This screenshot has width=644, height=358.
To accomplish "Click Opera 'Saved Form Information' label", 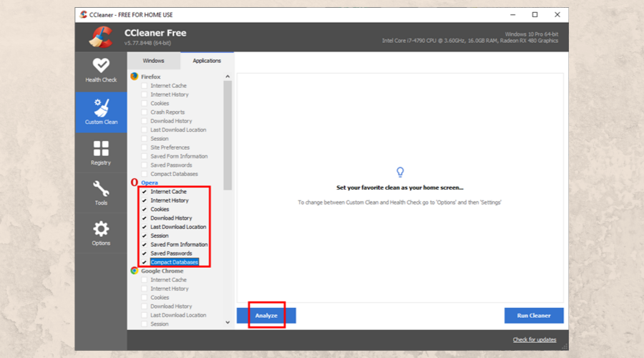I will (179, 245).
